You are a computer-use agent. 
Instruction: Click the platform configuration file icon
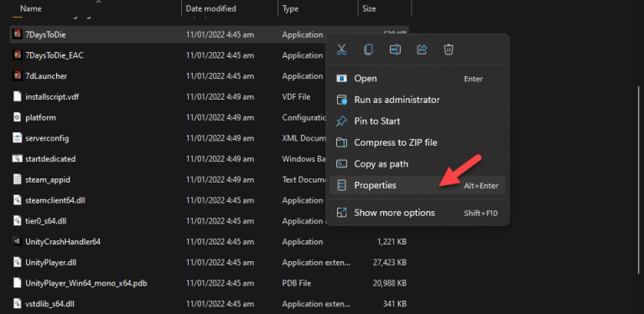(18, 117)
